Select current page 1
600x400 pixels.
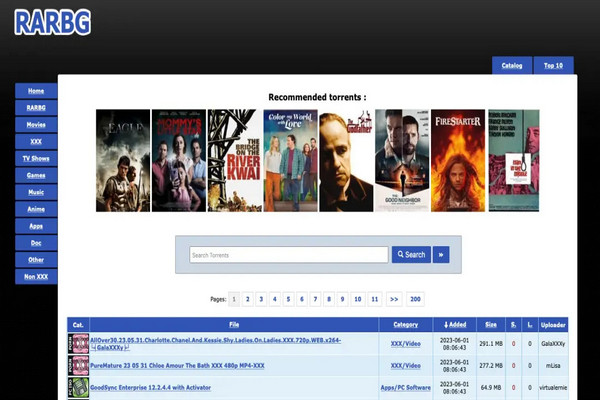coord(234,299)
